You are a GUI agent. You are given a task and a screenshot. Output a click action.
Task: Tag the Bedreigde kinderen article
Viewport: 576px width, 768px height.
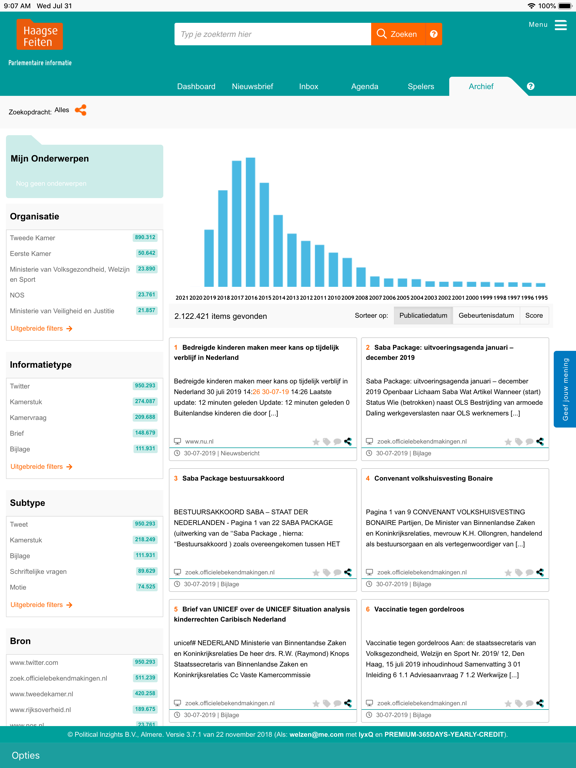click(327, 442)
